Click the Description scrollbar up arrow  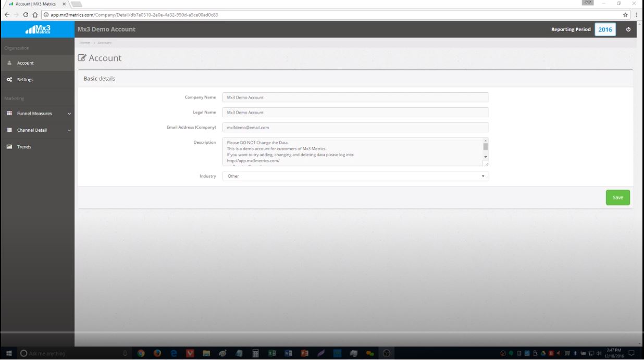486,141
